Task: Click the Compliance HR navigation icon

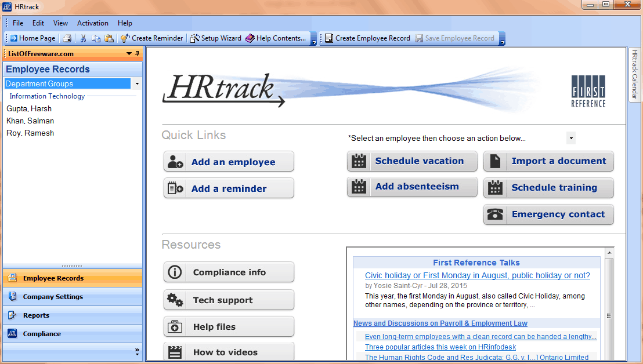Action: click(13, 333)
